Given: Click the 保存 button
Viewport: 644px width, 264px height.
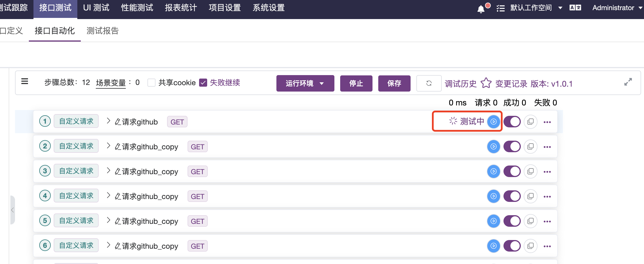Looking at the screenshot, I should 394,83.
